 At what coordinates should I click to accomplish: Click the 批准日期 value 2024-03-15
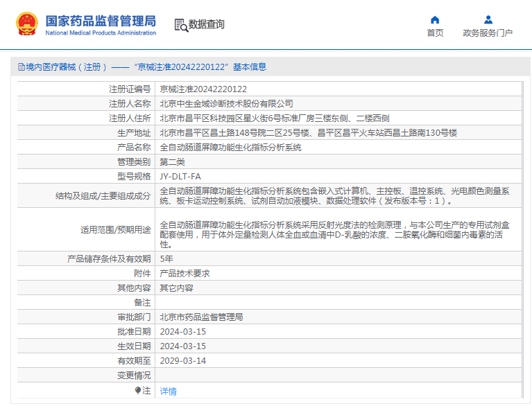point(183,332)
